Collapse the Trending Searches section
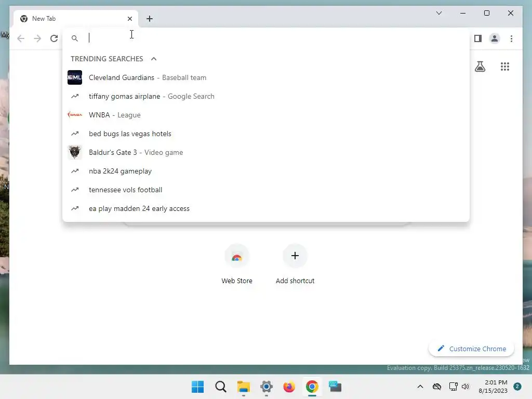 click(154, 59)
